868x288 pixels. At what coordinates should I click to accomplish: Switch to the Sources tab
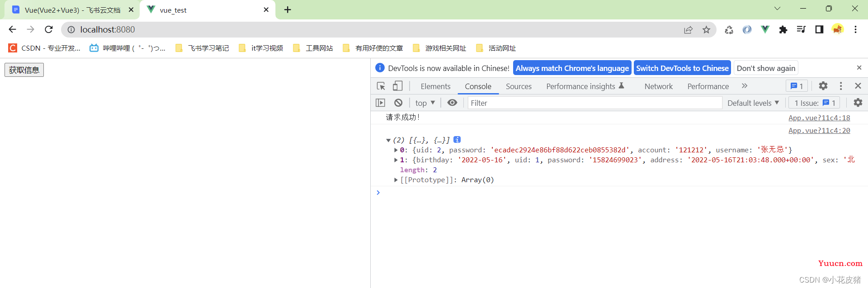[519, 86]
